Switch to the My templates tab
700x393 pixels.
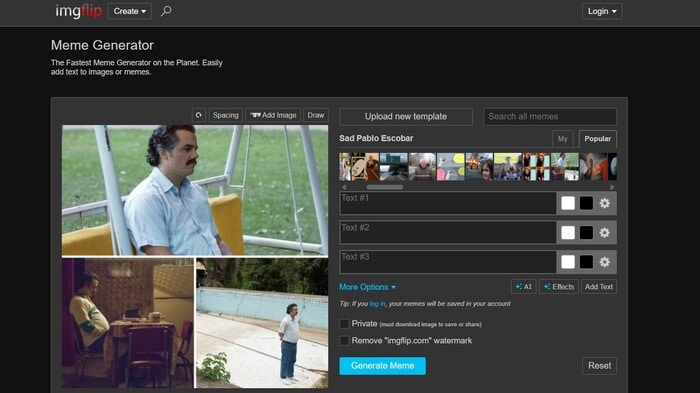click(562, 139)
